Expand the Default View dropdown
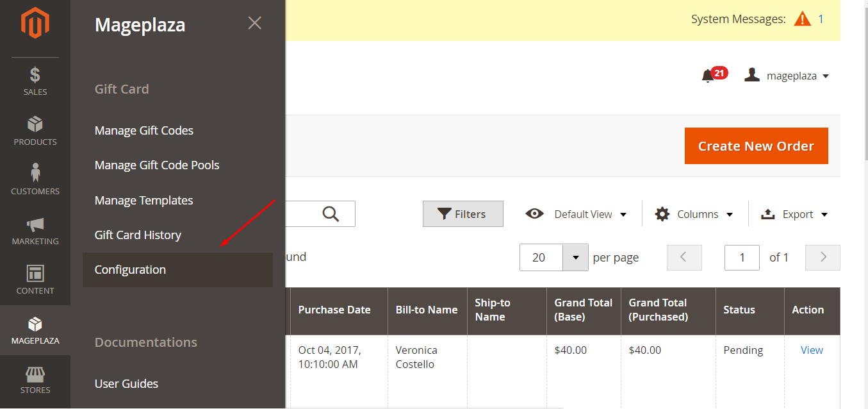Screen dimensions: 868x409 (x=577, y=214)
